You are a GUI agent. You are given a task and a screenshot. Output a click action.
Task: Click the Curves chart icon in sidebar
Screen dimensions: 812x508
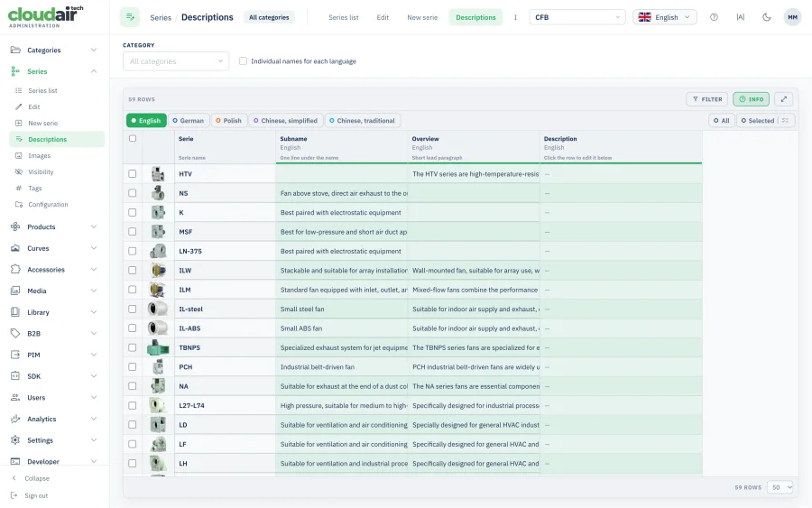pyautogui.click(x=15, y=248)
